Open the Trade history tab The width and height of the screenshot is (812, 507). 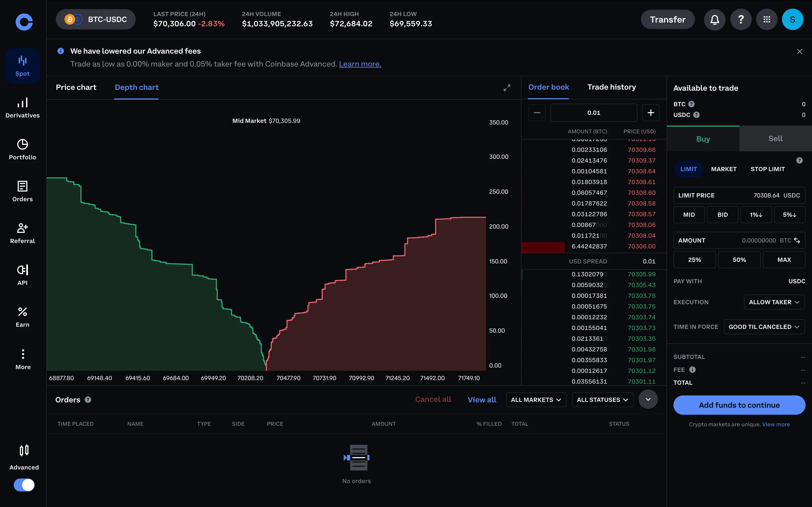611,87
